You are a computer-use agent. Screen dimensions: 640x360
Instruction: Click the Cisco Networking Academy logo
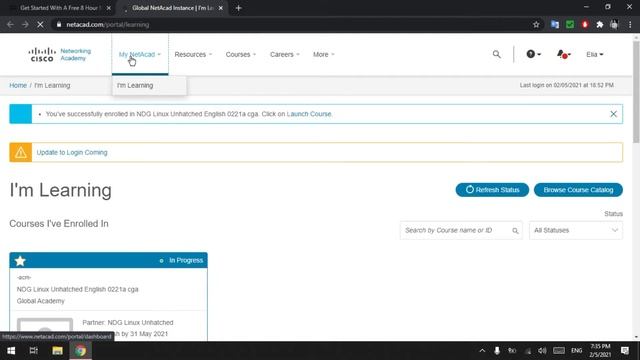pos(60,54)
